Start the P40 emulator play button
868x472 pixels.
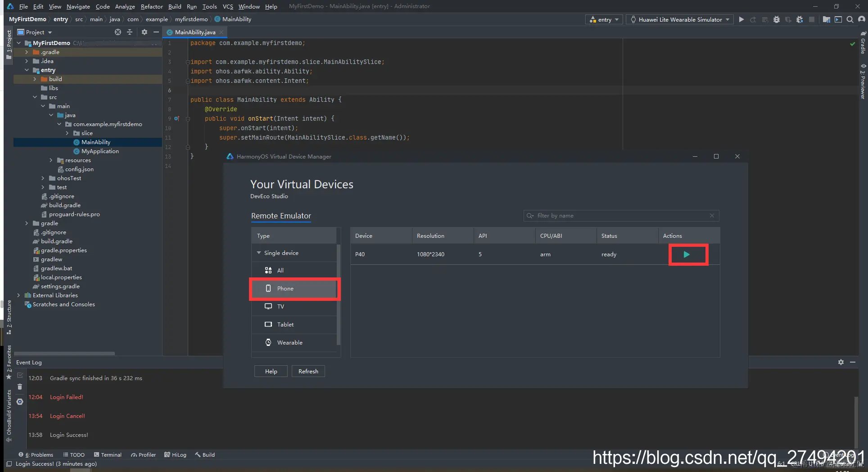pos(687,254)
